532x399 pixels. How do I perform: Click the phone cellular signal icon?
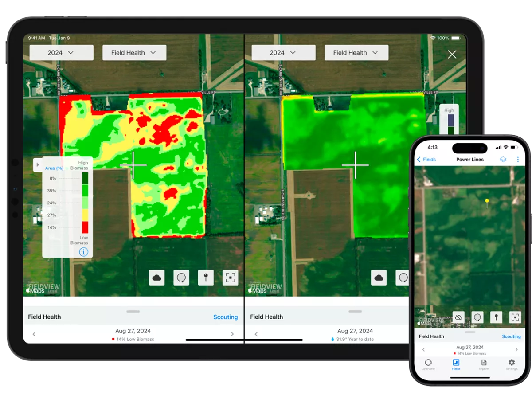(x=499, y=147)
